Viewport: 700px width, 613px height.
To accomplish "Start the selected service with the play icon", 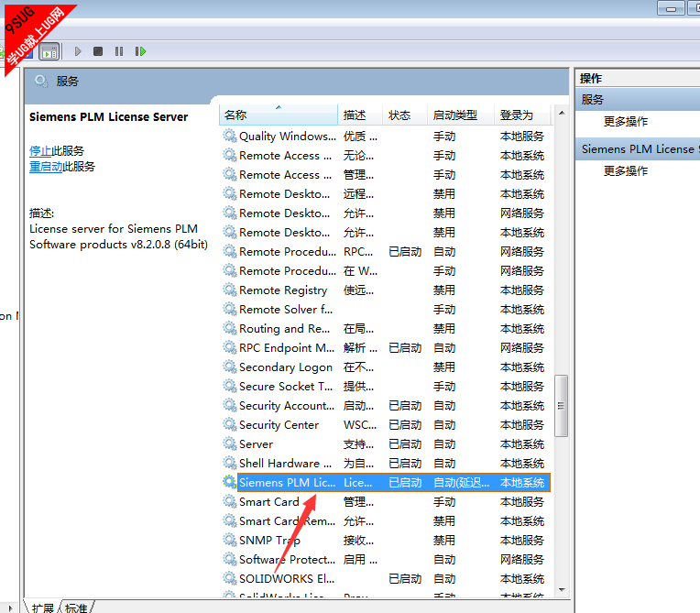I will [78, 51].
